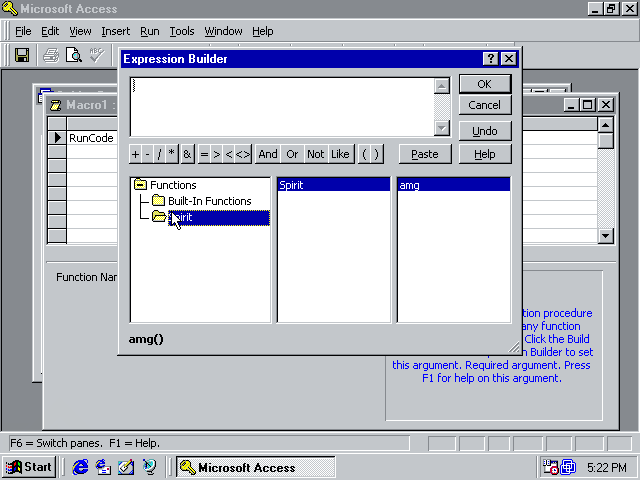The height and width of the screenshot is (480, 640).
Task: Open the View menu
Action: coord(80,31)
